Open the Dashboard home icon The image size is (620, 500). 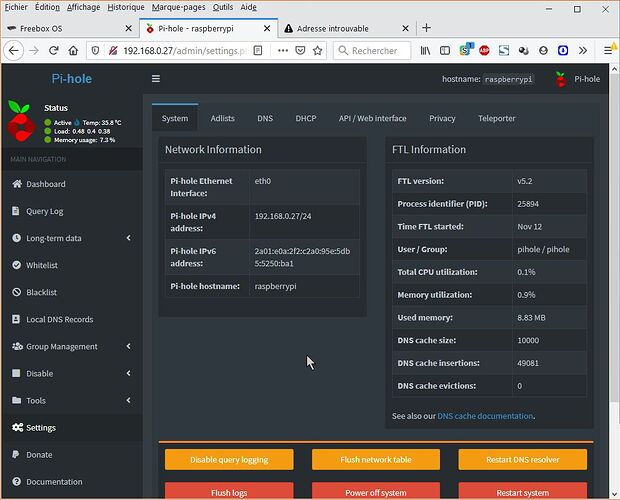(17, 184)
